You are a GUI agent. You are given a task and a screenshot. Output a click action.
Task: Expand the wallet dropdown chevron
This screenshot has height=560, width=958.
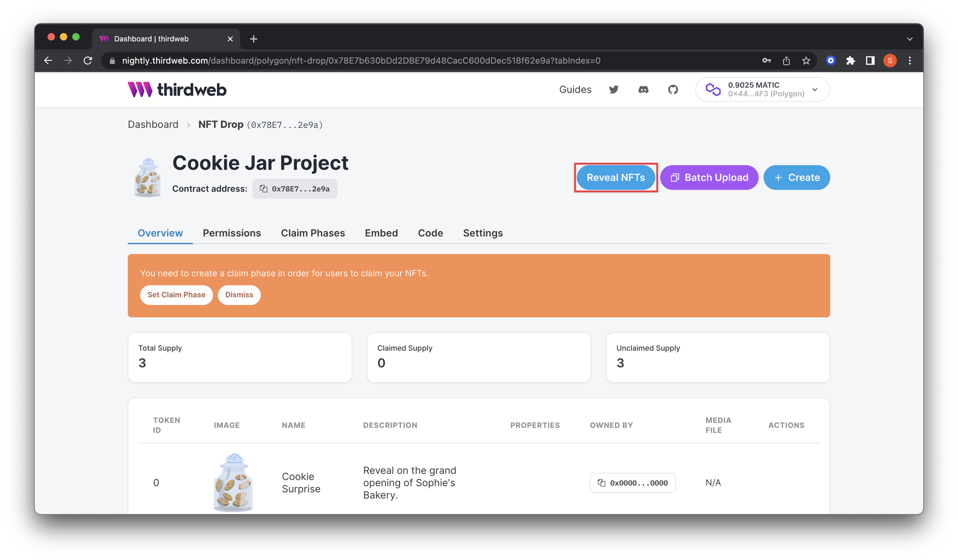point(815,90)
